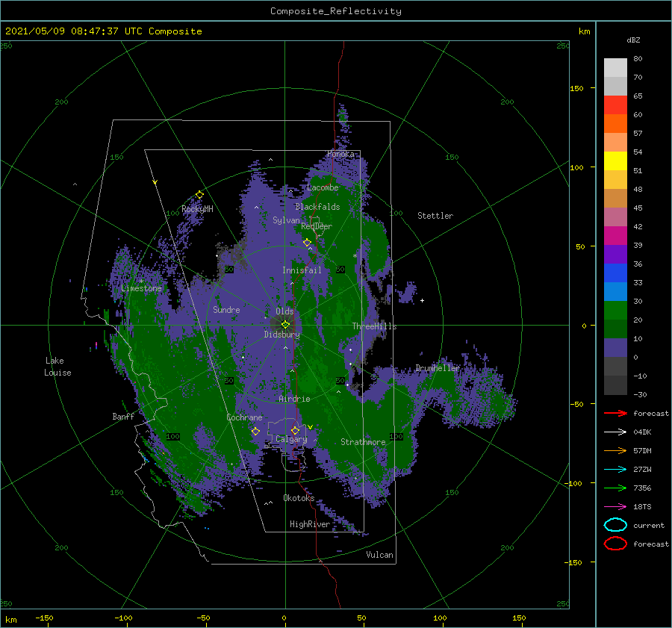This screenshot has height=628, width=672.
Task: Click the RedDeer city label
Action: (x=317, y=226)
